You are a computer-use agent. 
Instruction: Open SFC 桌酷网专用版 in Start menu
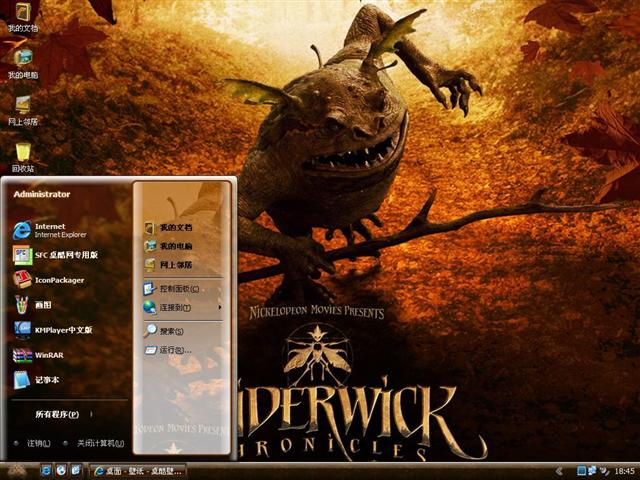click(56, 255)
